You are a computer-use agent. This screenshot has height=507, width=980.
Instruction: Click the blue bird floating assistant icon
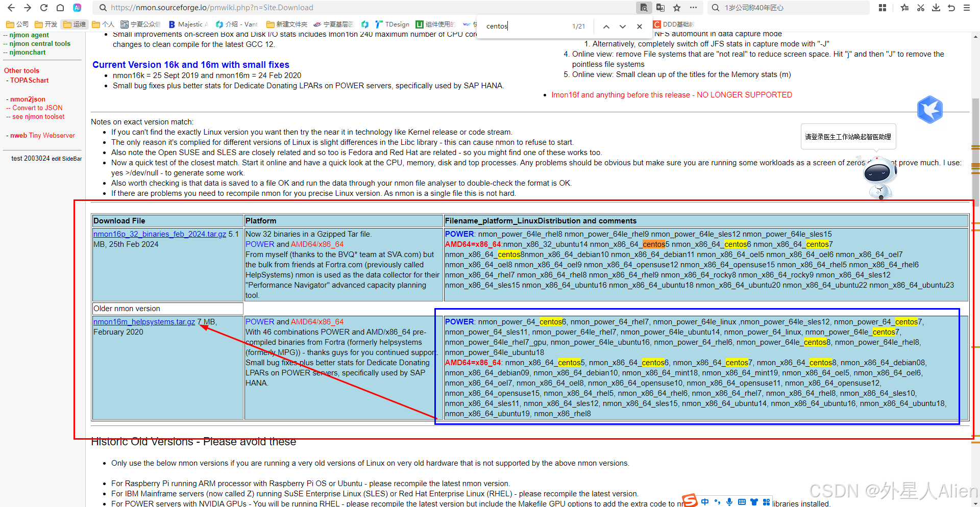point(929,110)
